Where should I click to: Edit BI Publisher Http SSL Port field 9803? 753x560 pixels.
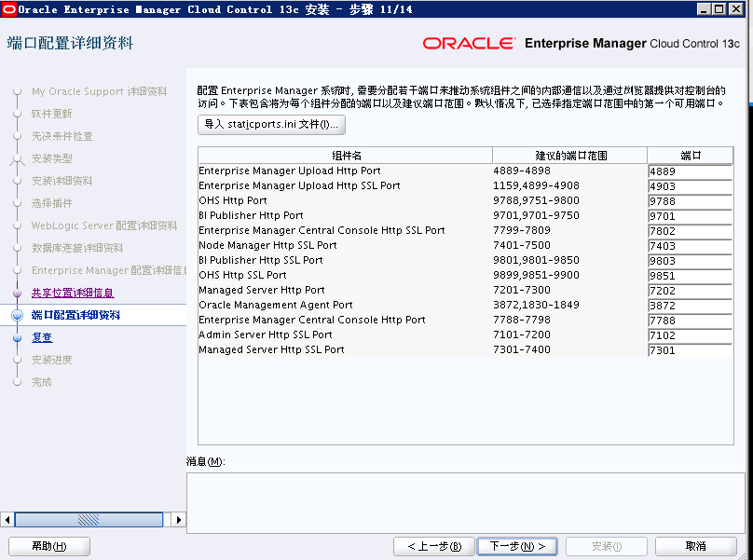690,261
